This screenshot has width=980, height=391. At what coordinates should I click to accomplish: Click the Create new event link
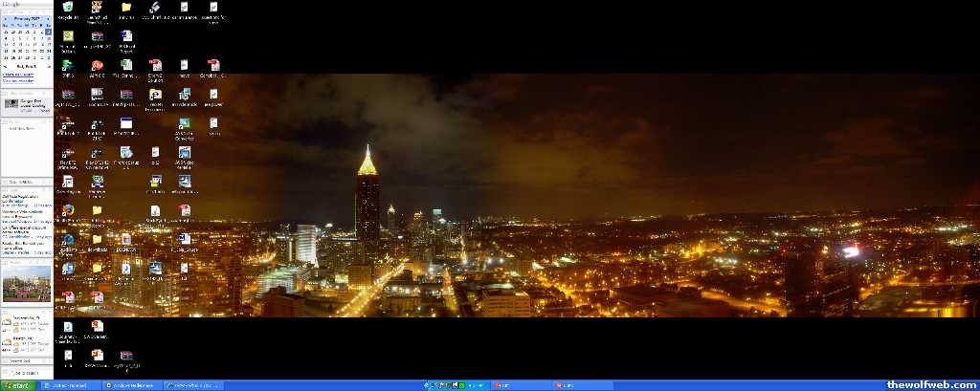(x=17, y=74)
